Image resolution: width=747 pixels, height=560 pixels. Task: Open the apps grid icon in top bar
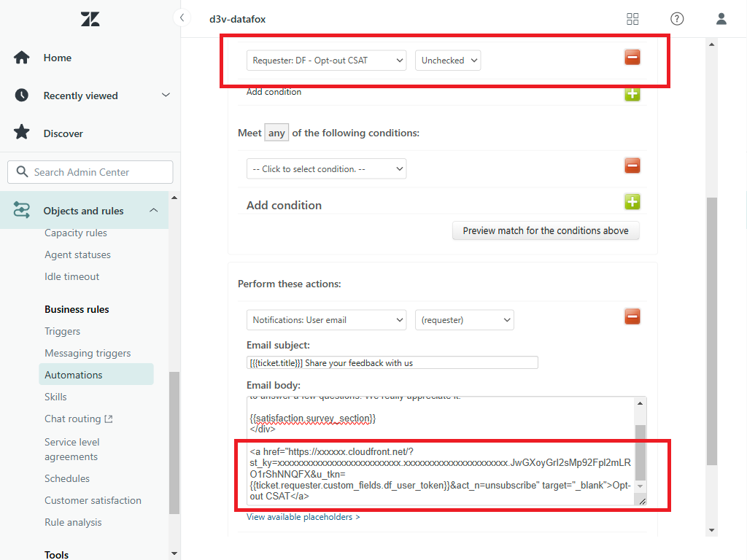(632, 19)
